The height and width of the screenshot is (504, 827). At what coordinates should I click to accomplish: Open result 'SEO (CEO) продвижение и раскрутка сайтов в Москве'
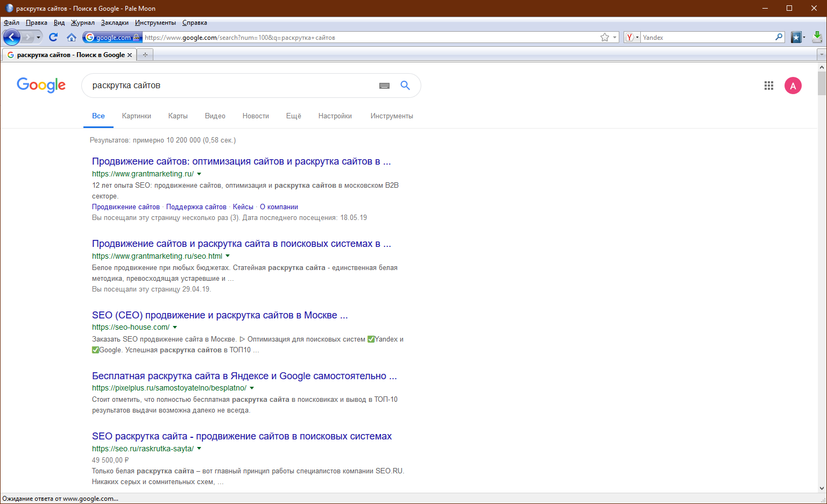click(x=220, y=315)
